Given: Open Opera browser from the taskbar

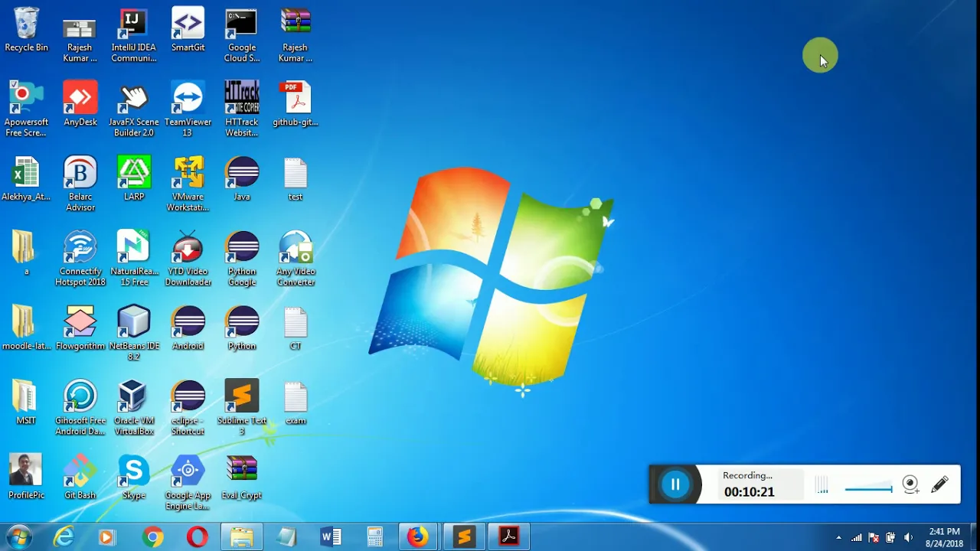Looking at the screenshot, I should [x=197, y=537].
